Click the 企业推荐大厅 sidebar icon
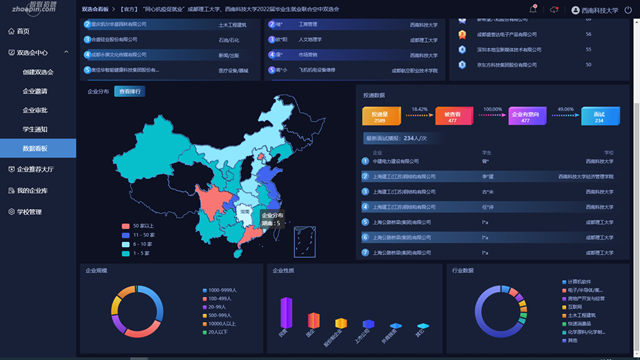The height and width of the screenshot is (360, 640). point(11,169)
